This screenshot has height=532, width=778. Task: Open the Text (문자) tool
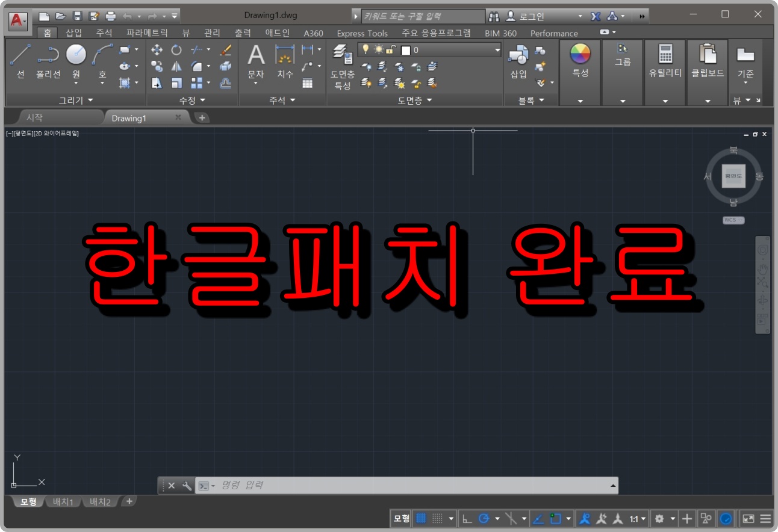tap(255, 57)
